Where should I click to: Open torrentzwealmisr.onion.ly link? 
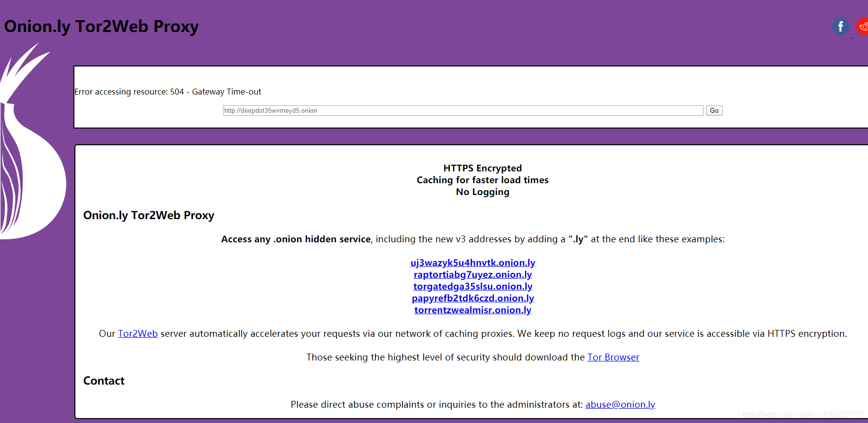coord(473,310)
